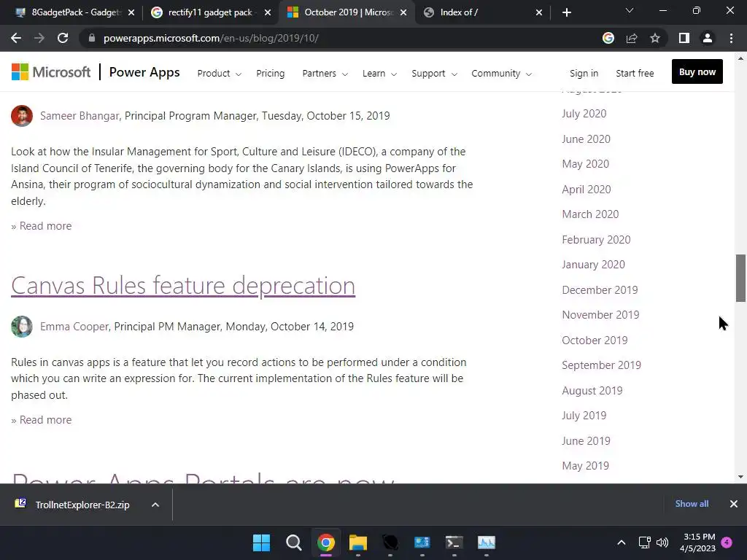Close the 8GadgetPack tab

point(131,12)
